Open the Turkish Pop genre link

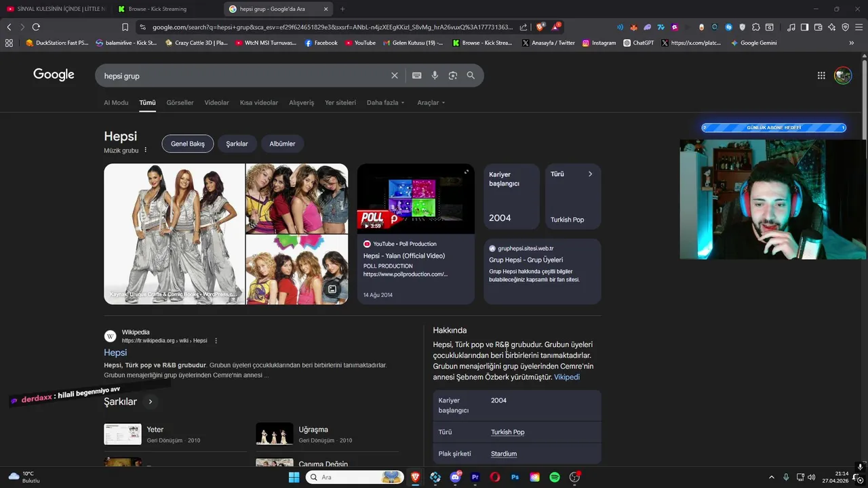508,432
